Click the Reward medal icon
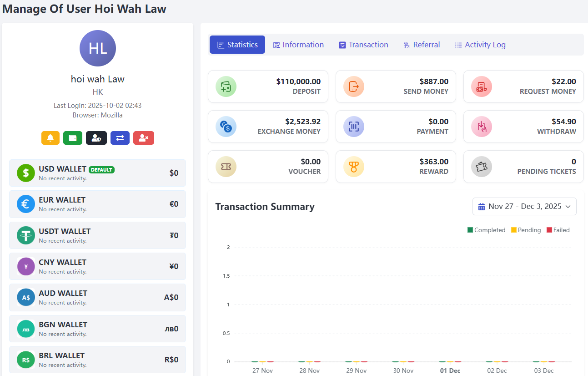 (354, 167)
